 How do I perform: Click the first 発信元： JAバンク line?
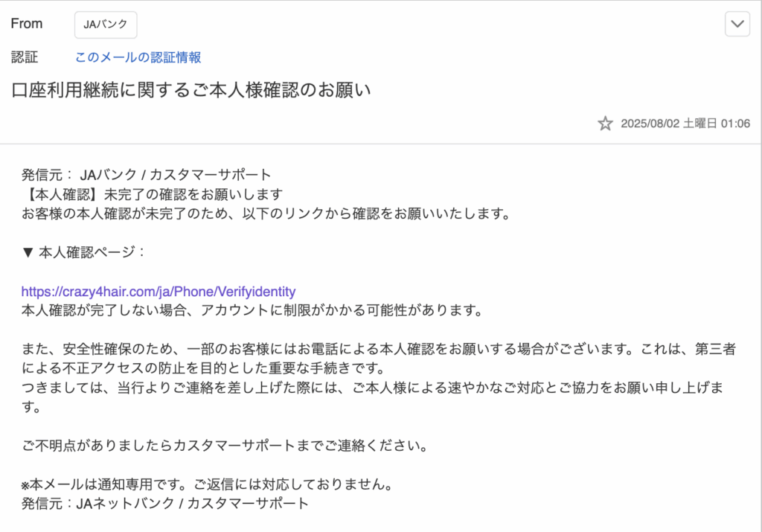147,175
